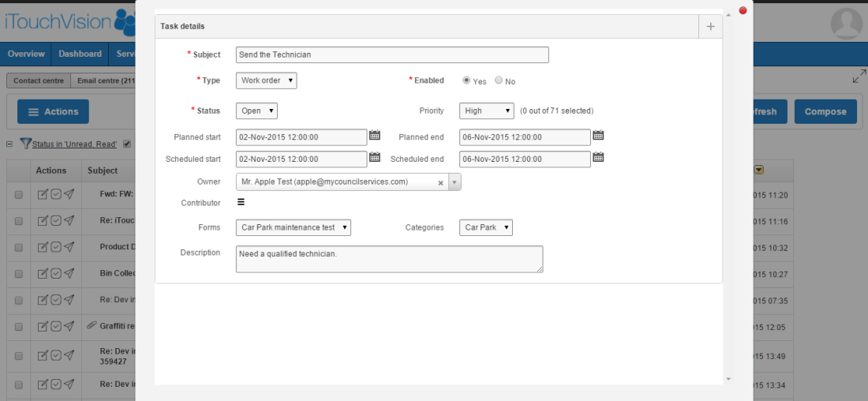Expand the Owner combo box arrow

click(455, 182)
